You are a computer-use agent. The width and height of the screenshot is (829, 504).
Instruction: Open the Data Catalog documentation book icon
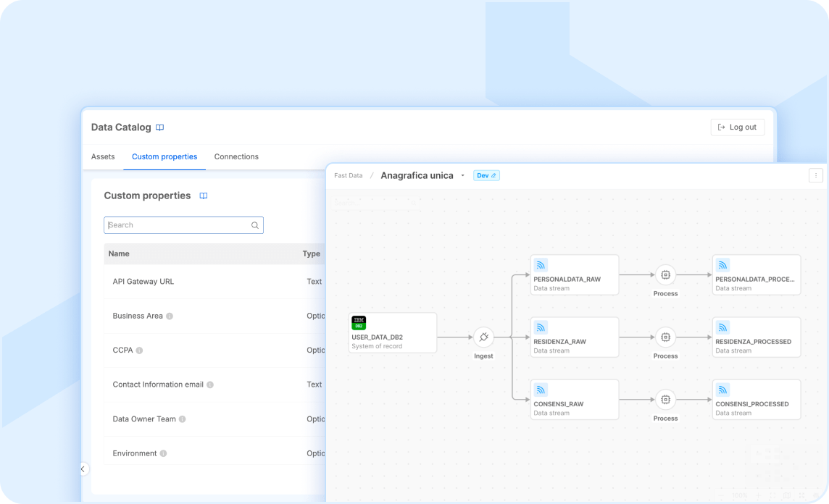click(x=159, y=127)
